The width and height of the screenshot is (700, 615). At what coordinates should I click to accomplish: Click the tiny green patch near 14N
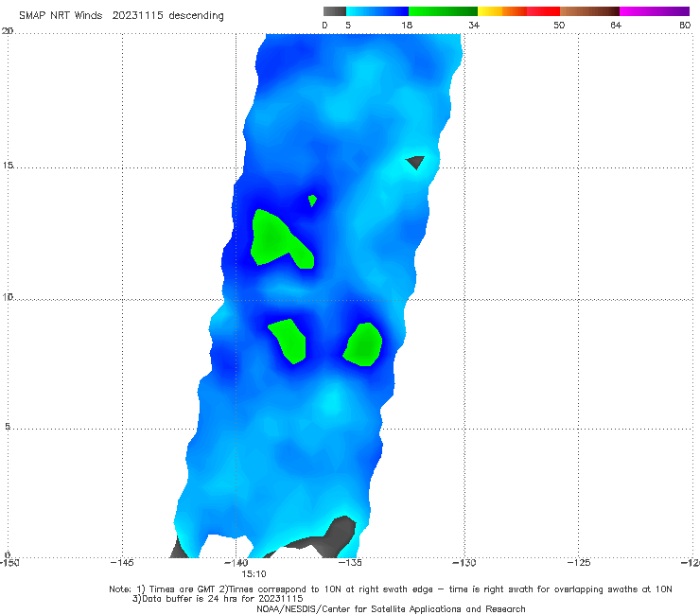click(312, 200)
